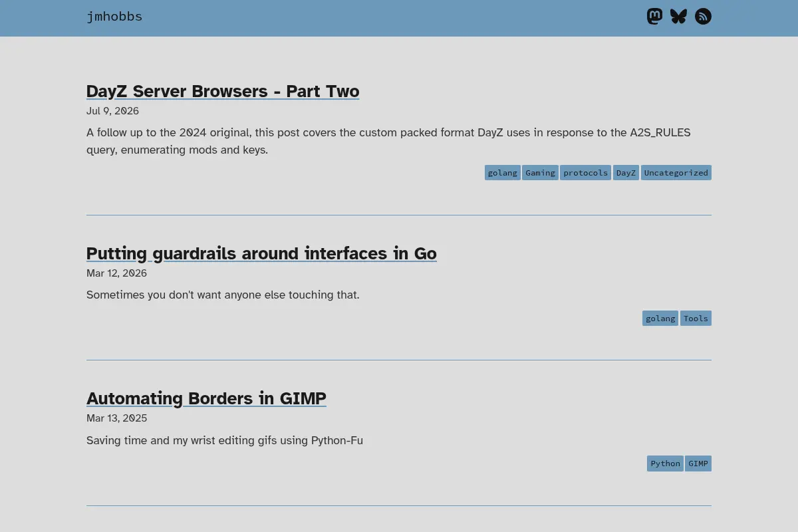Click the summary mentioning the A2S_RULES query
Screen dimensions: 798x532
(x=388, y=141)
